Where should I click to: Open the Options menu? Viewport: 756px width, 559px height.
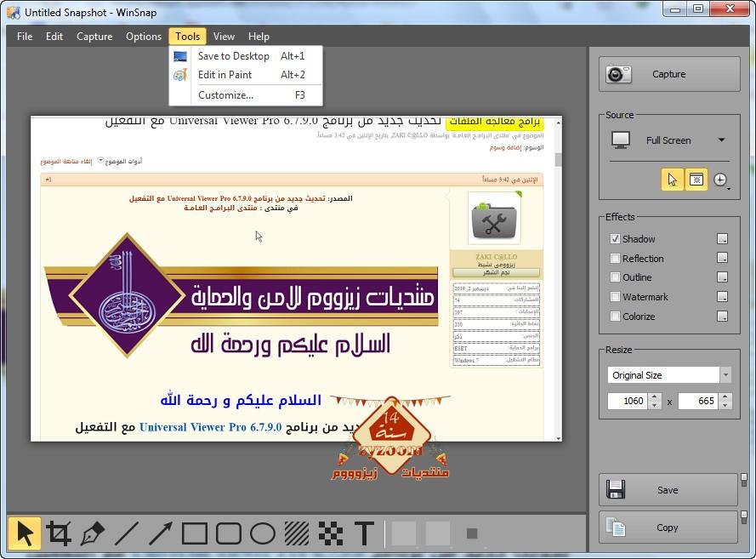pyautogui.click(x=144, y=37)
